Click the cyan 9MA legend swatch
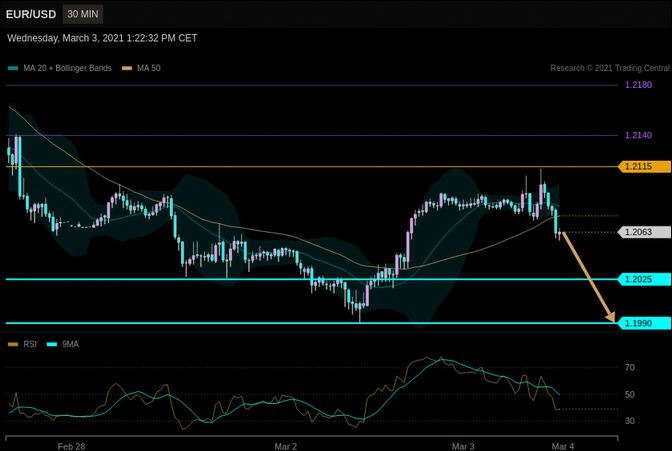Viewport: 672px width, 451px height. pyautogui.click(x=51, y=344)
